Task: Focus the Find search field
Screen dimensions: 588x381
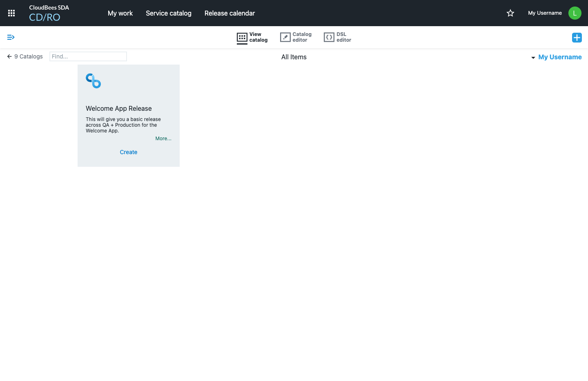Action: pos(88,56)
